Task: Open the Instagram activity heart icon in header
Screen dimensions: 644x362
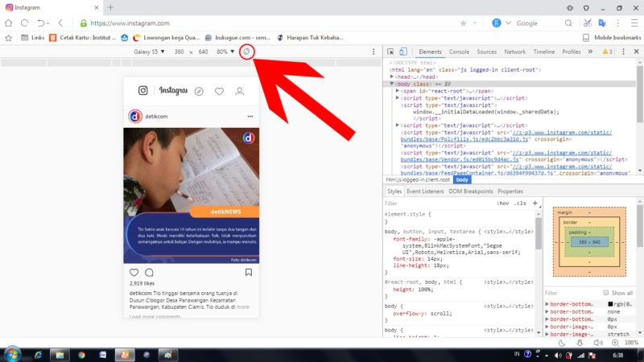Action: 219,91
